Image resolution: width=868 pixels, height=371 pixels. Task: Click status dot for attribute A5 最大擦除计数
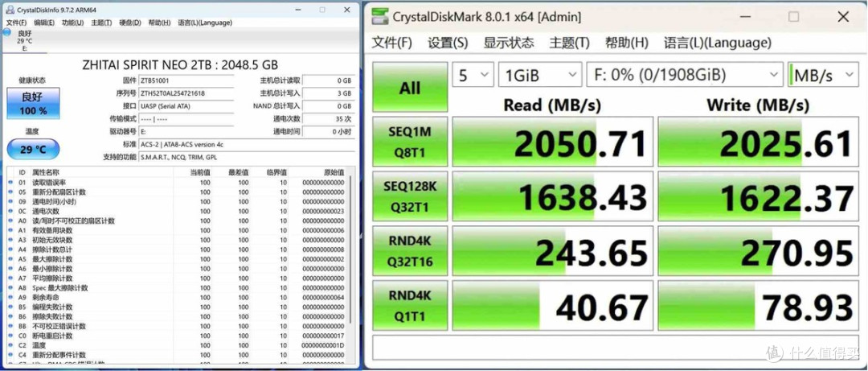click(10, 259)
